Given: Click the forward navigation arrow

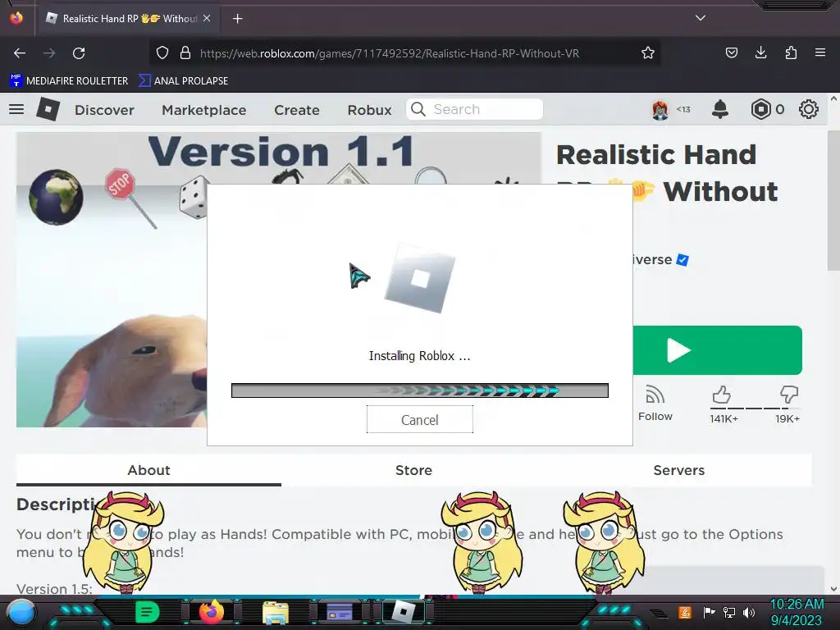Looking at the screenshot, I should [x=49, y=53].
